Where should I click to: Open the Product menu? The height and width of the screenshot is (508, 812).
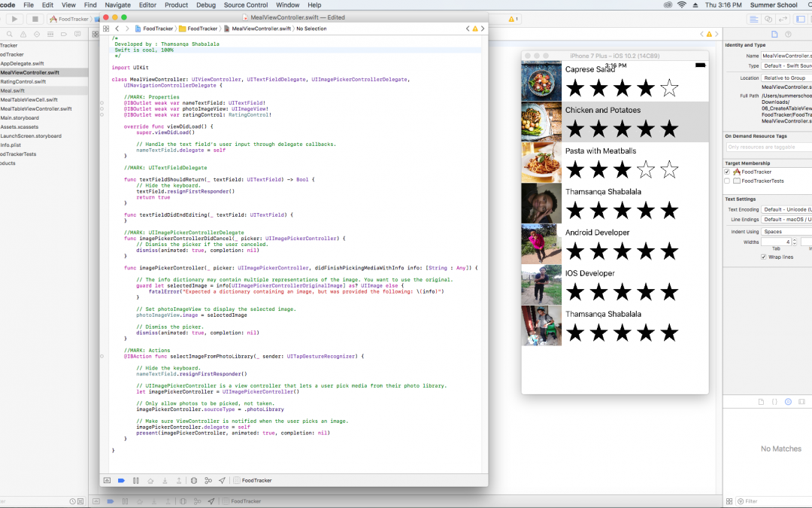click(176, 5)
